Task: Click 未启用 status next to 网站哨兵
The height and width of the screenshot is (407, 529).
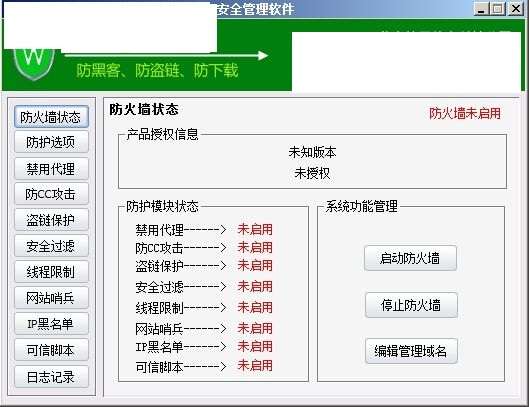Action: (255, 328)
